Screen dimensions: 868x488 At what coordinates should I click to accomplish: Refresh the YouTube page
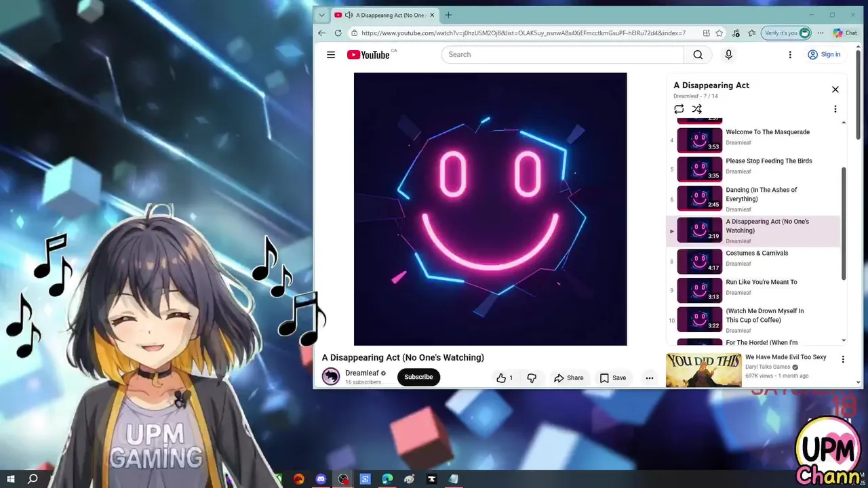point(338,33)
